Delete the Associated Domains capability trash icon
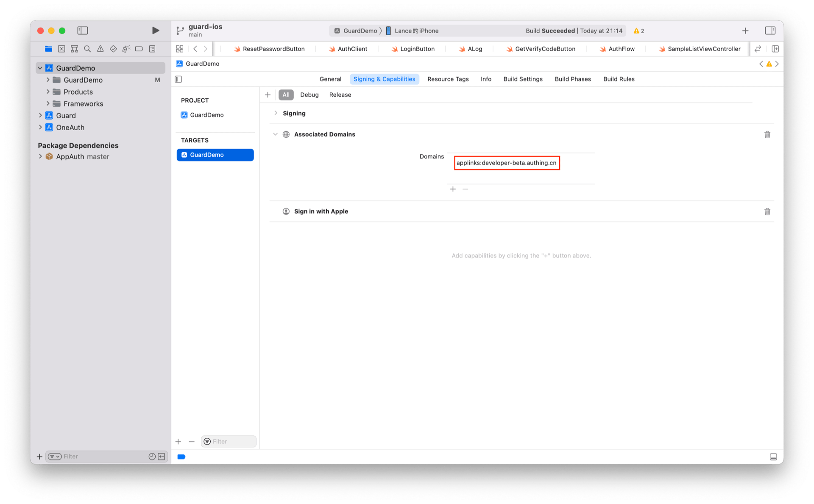 point(767,134)
